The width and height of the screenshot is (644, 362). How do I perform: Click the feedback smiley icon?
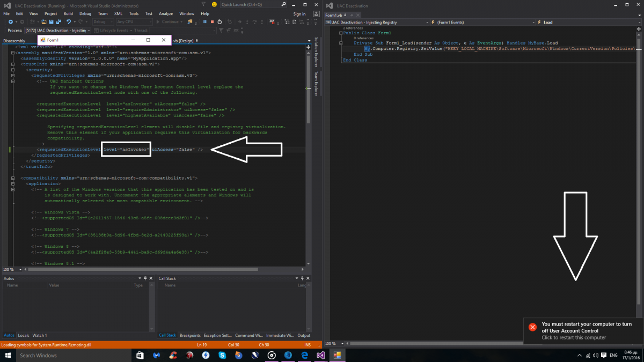214,4
